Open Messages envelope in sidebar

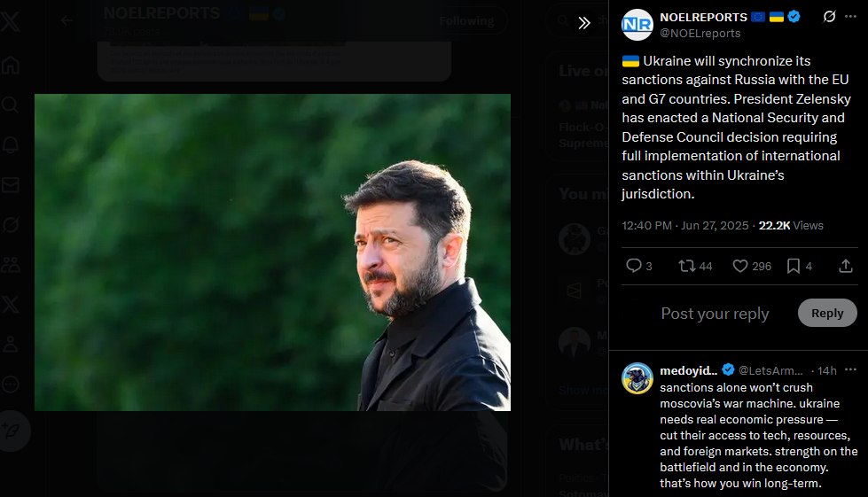pos(11,184)
